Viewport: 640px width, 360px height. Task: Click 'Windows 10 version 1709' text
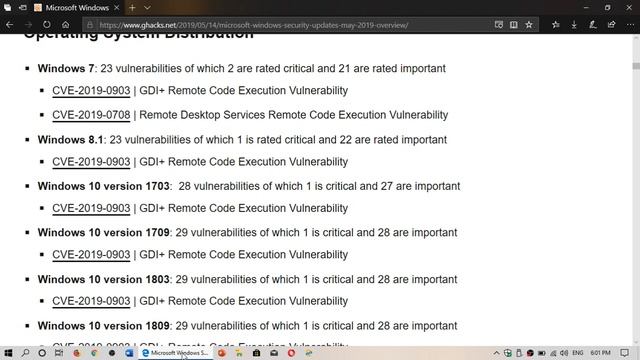tap(103, 233)
